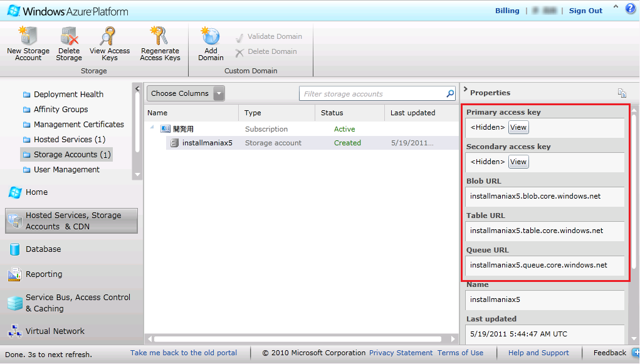Click Delete Domain toolbar item
The image size is (640, 364).
click(266, 52)
